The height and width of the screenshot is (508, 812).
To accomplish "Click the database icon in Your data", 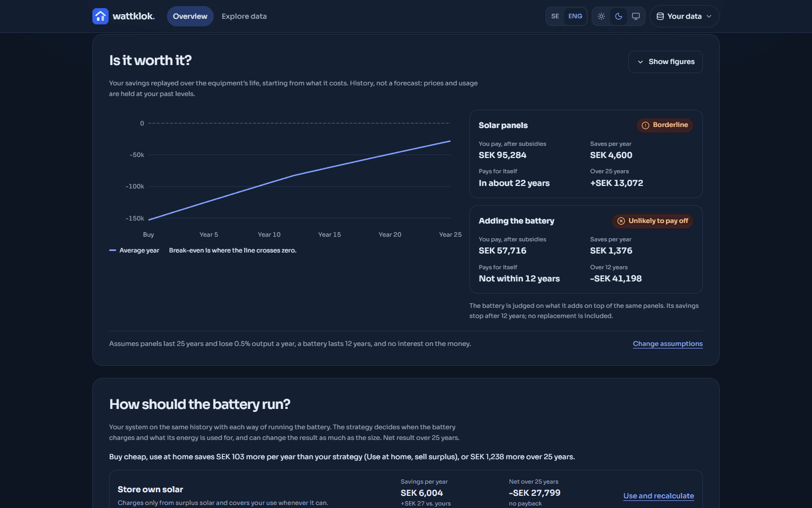I will pyautogui.click(x=660, y=16).
